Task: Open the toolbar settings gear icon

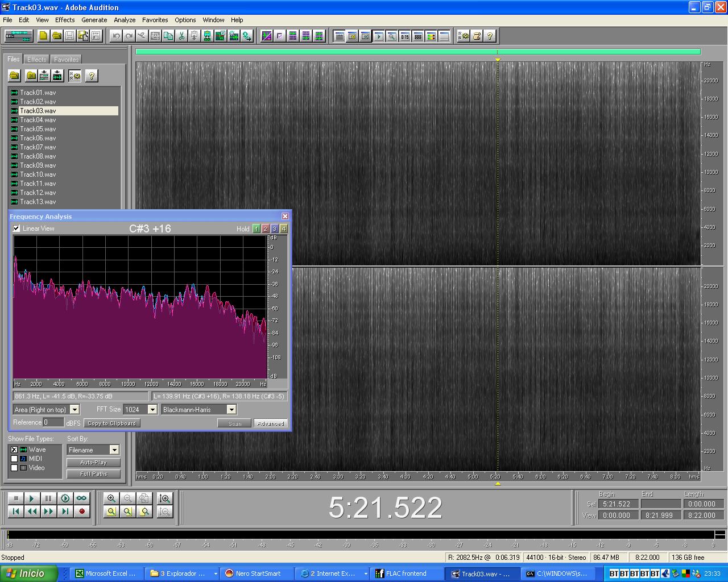Action: coord(464,36)
